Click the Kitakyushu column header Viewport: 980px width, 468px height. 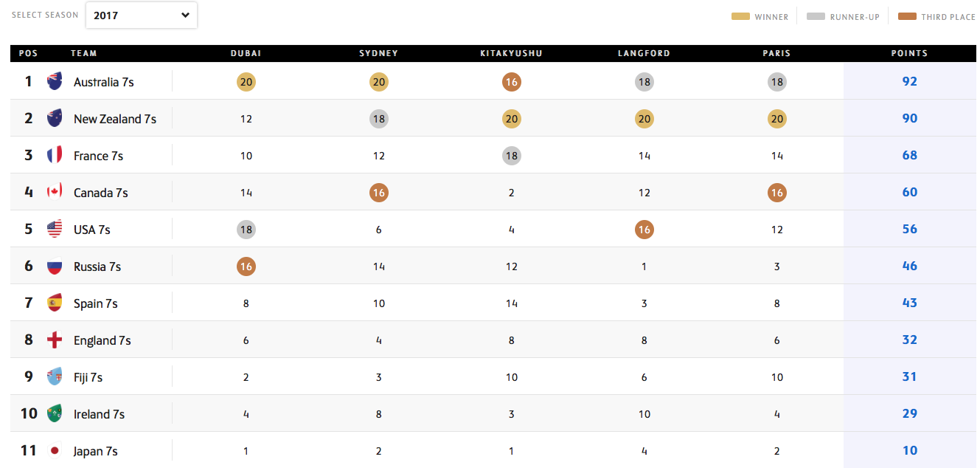511,53
